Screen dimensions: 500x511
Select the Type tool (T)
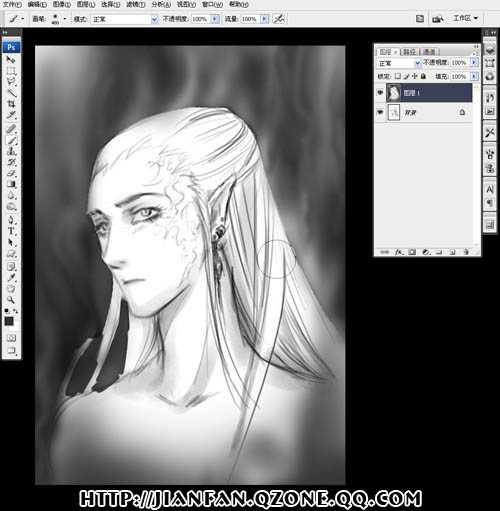[11, 231]
